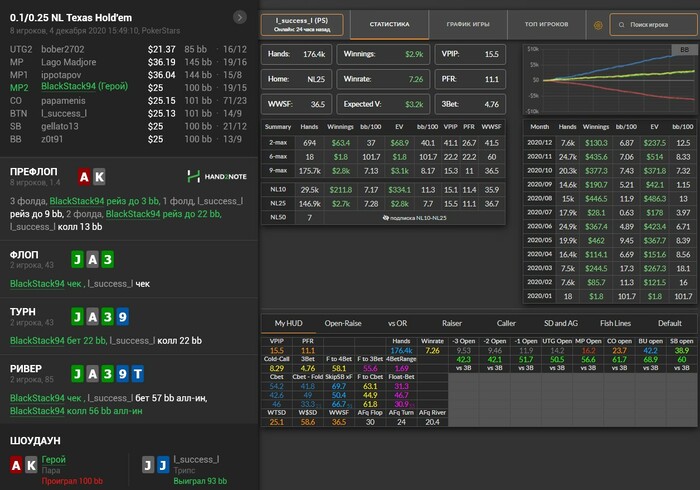Click the 9-max row in the Summary table
Viewport: 700px width, 490px height.
pyautogui.click(x=383, y=170)
